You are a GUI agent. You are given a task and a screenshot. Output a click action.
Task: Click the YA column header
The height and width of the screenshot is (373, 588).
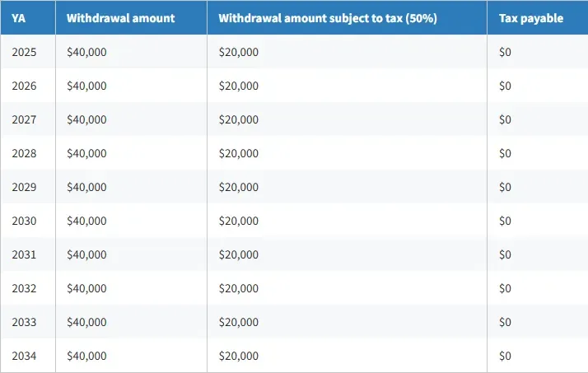coord(18,18)
